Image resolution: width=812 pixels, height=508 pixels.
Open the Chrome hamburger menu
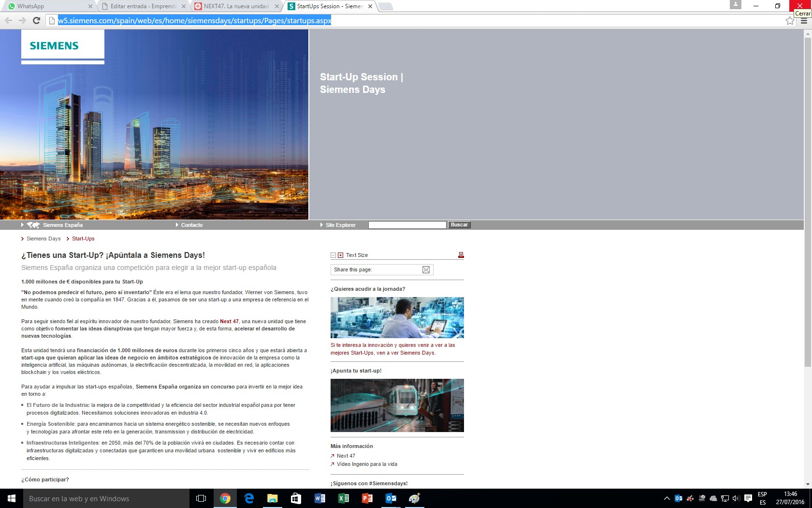pos(804,21)
